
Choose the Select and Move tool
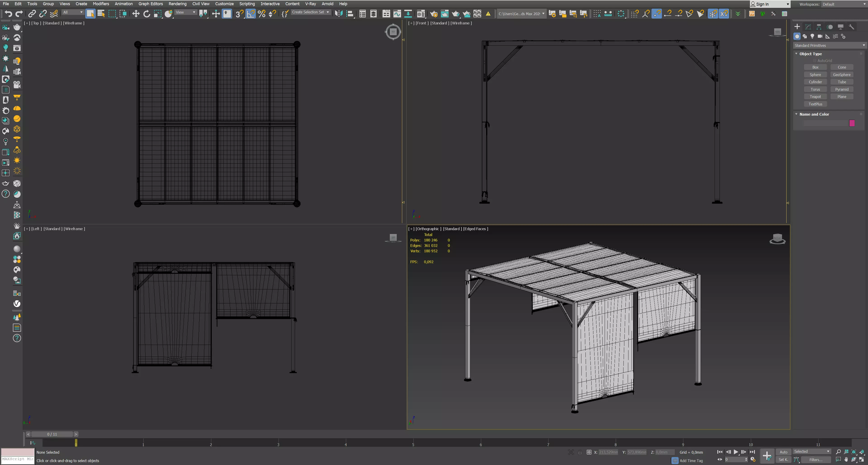pyautogui.click(x=136, y=14)
